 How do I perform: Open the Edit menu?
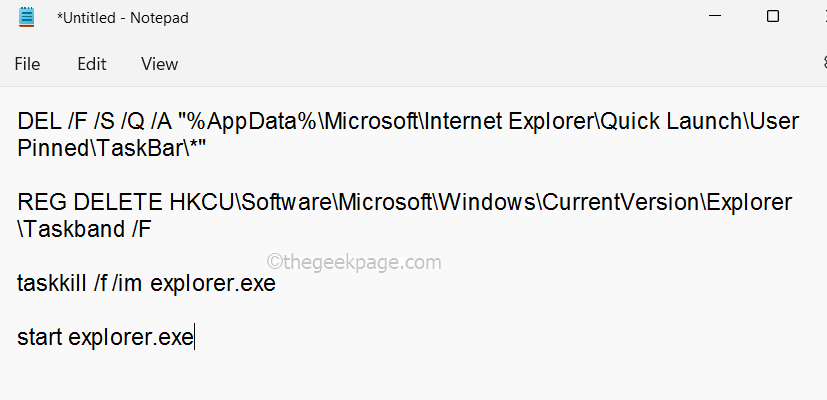click(92, 64)
